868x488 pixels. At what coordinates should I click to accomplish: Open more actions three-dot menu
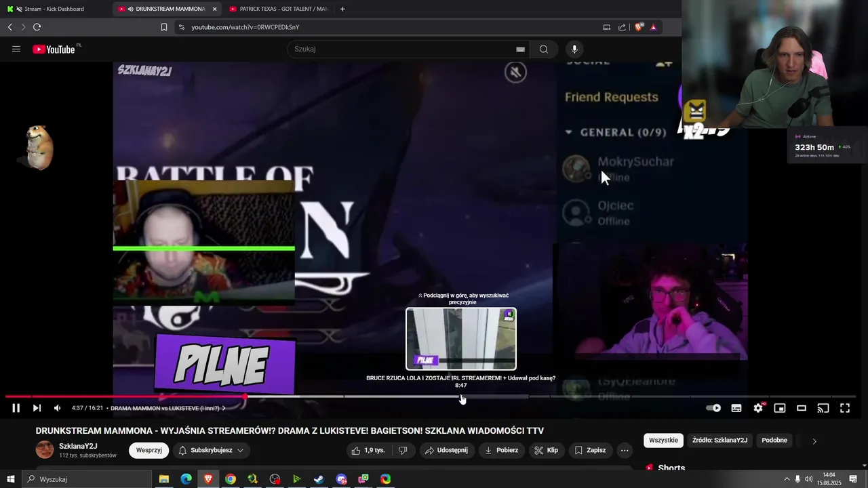tap(625, 450)
